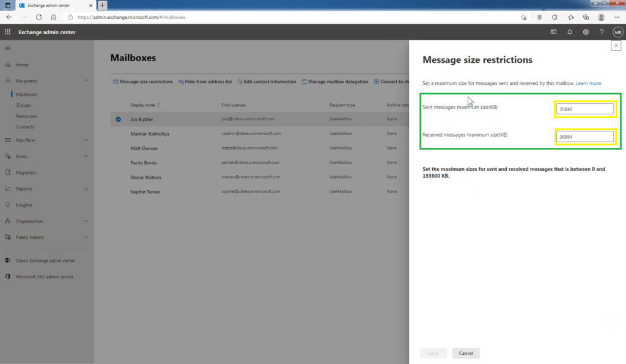Click the Cancel button
The image size is (626, 364).
point(466,353)
